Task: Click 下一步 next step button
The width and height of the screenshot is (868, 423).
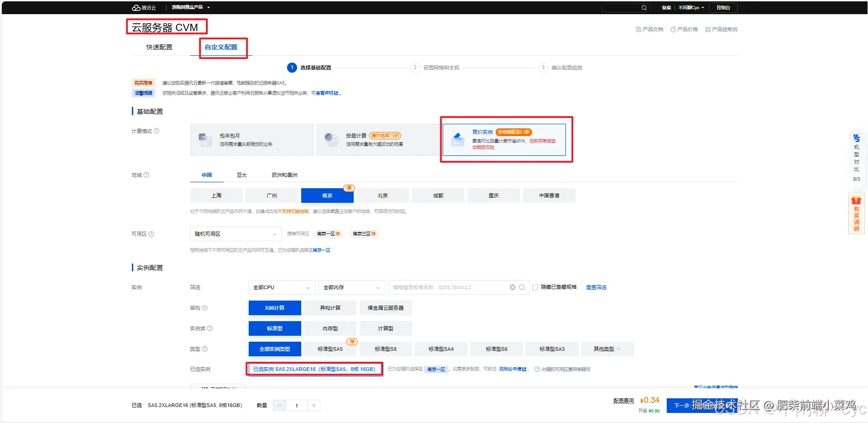Action: 702,405
